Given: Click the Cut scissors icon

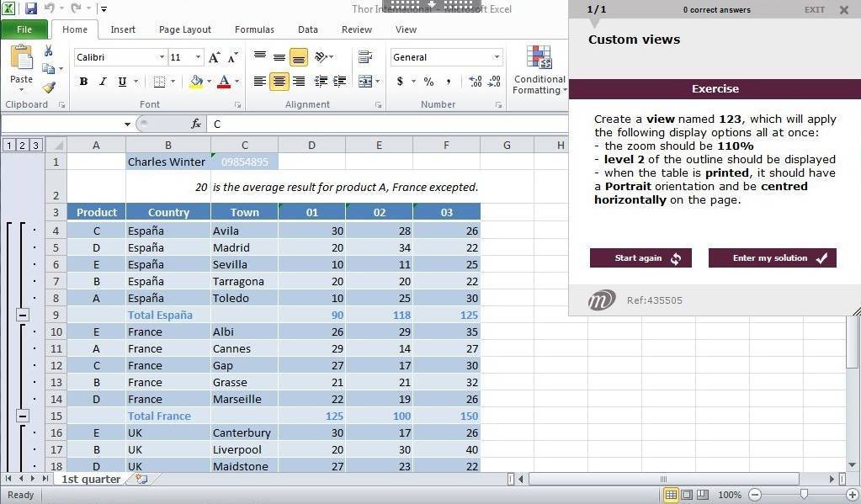Looking at the screenshot, I should point(49,51).
